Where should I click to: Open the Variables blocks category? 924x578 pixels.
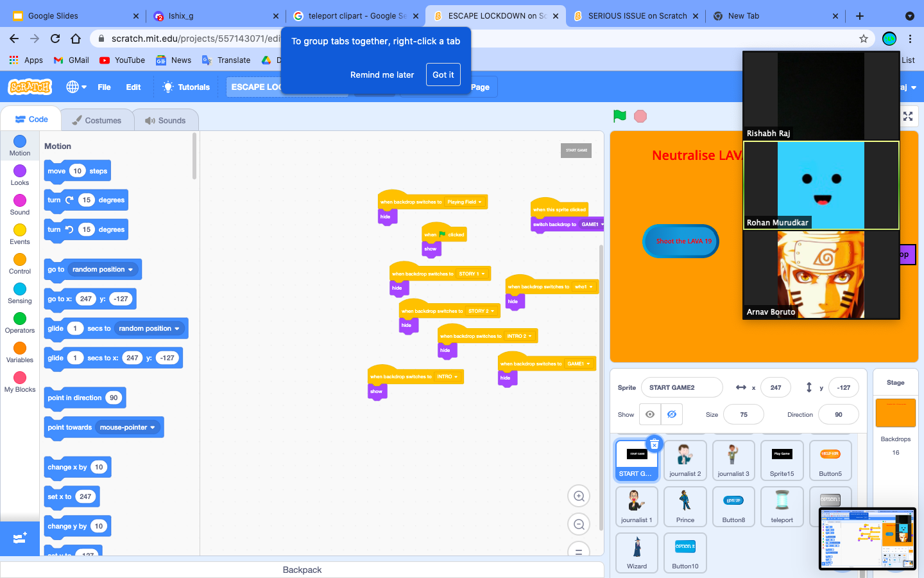point(20,353)
